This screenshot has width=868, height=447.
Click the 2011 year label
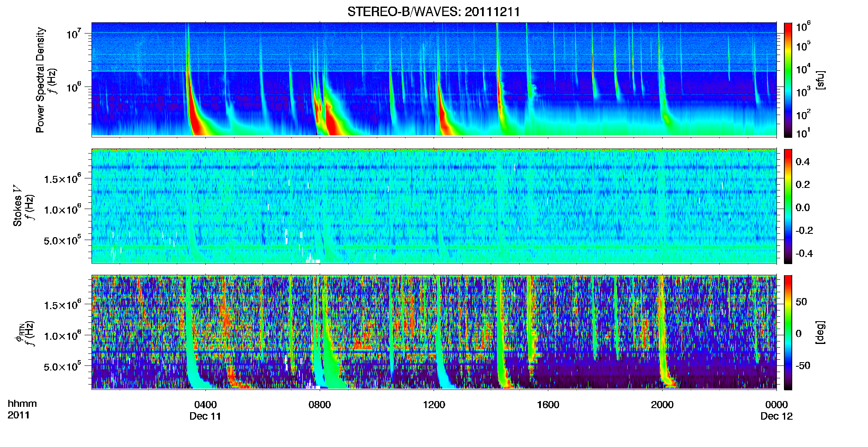[19, 415]
